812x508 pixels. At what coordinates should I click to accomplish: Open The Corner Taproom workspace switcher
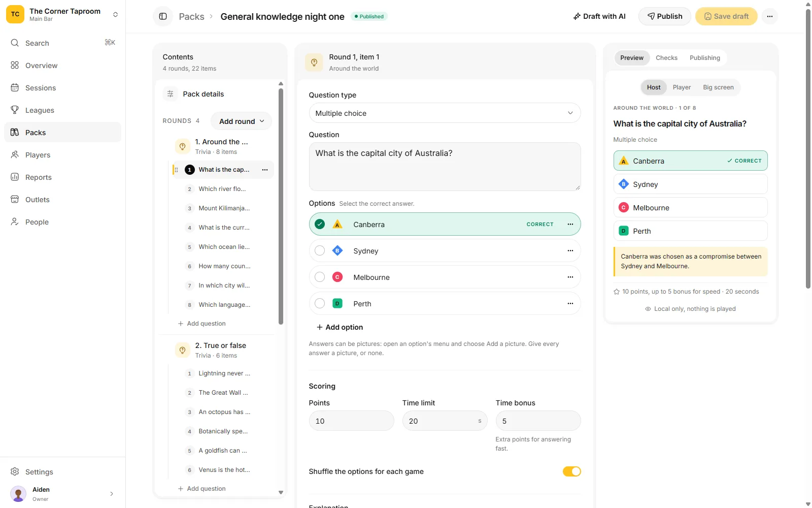click(62, 15)
